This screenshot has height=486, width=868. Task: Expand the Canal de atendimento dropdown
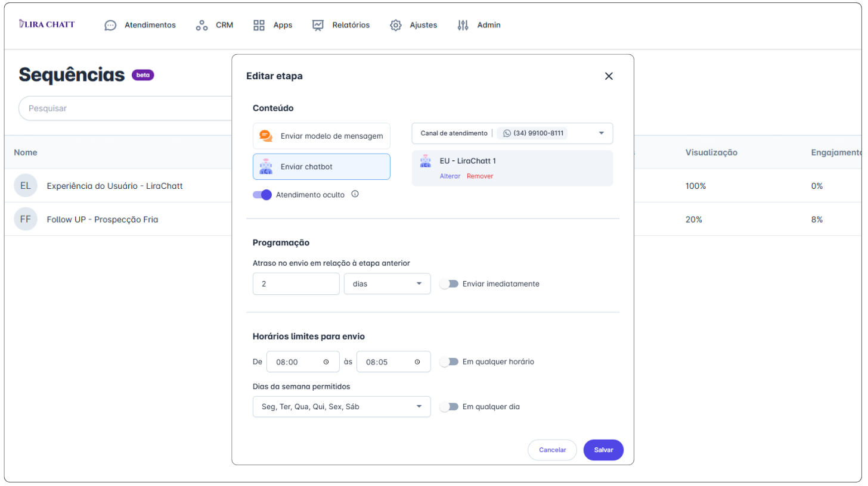[601, 133]
